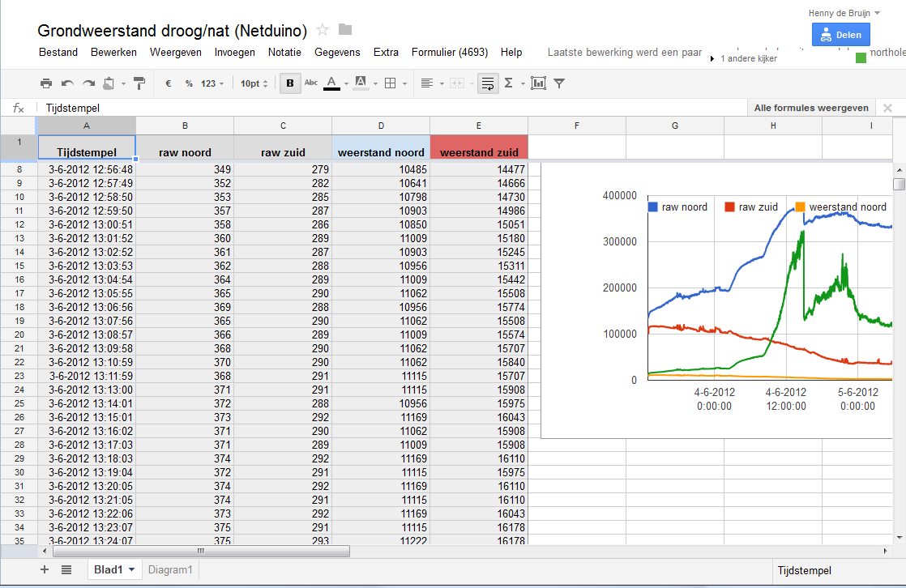This screenshot has width=906, height=588.
Task: Enable text wrapping toggle
Action: pos(486,83)
